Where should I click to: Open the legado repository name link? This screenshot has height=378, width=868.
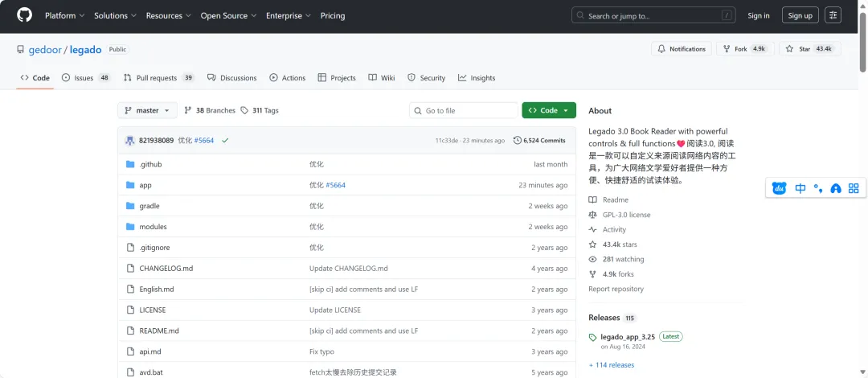pyautogui.click(x=85, y=49)
